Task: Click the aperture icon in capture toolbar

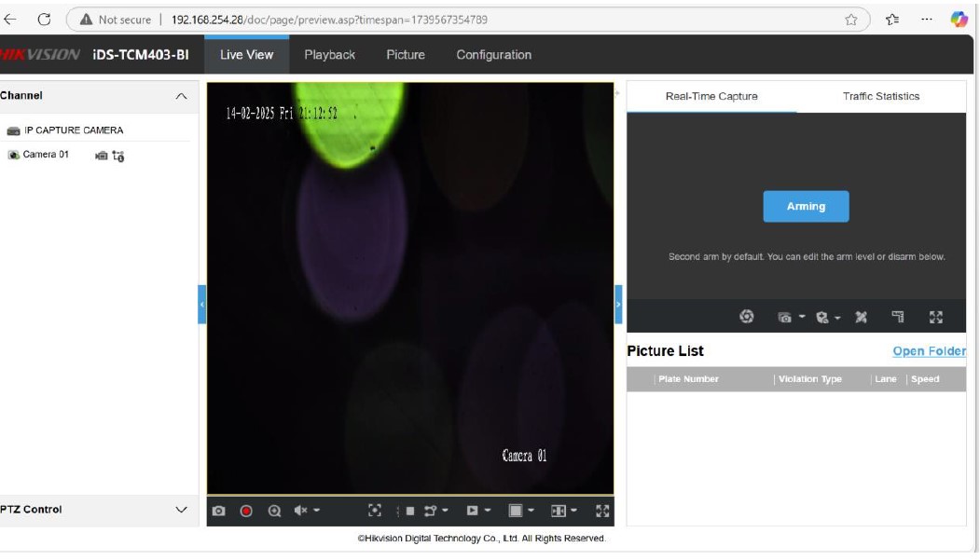Action: (x=746, y=317)
